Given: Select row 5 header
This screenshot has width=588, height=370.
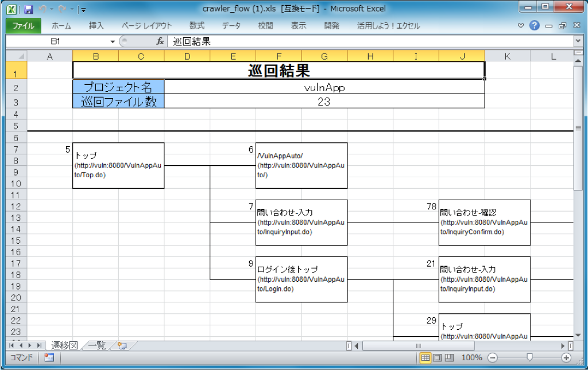Looking at the screenshot, I should tap(16, 126).
